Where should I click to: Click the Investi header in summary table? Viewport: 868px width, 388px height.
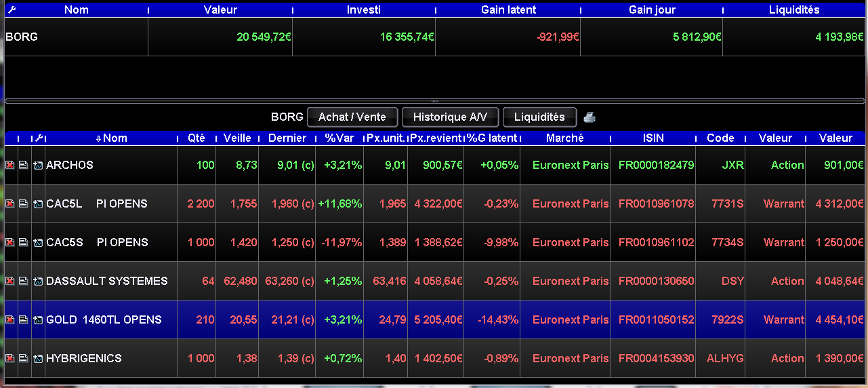pyautogui.click(x=364, y=9)
